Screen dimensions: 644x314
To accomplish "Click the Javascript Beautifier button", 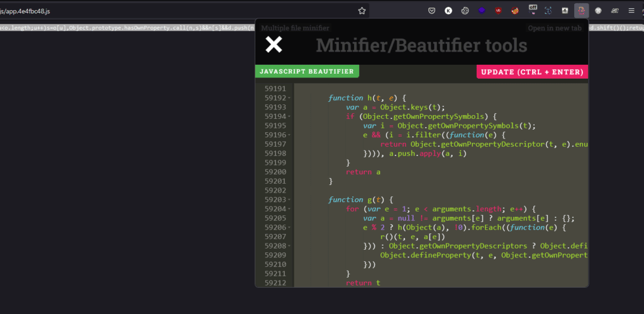I will point(307,72).
